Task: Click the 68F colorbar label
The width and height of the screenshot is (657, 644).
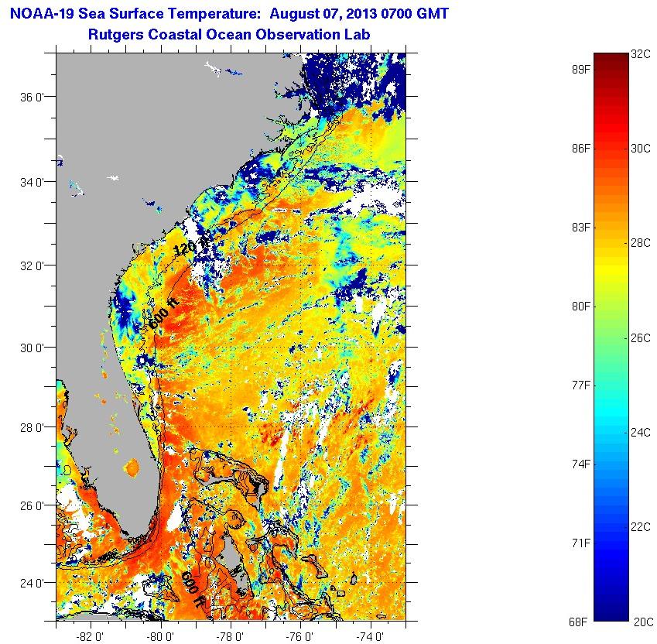Action: click(x=578, y=622)
